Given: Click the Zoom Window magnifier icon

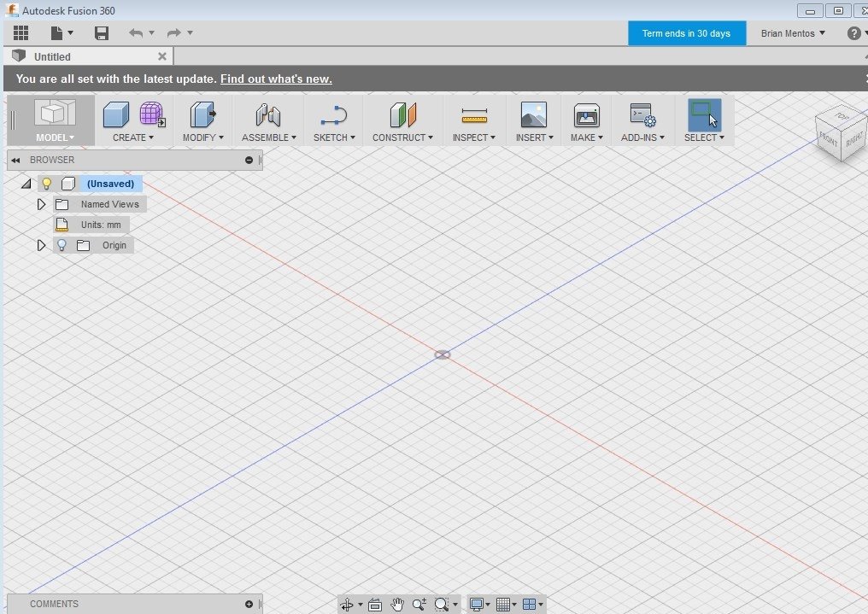Looking at the screenshot, I should [441, 605].
